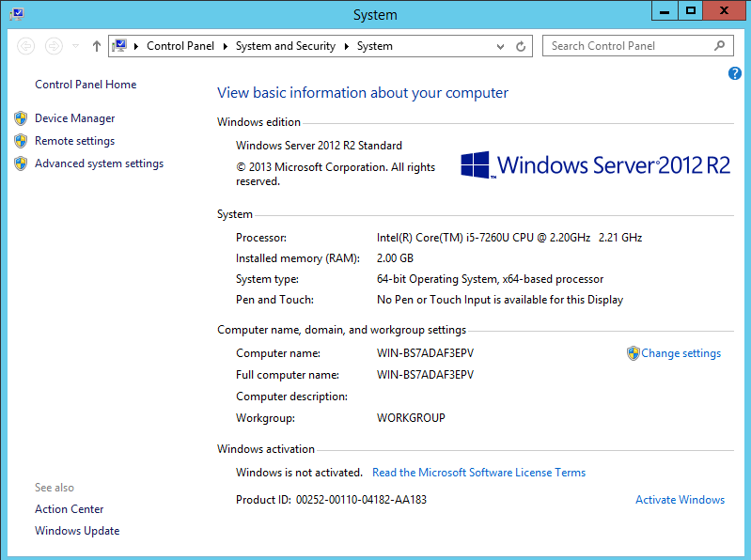Minimize the System window
Screen dimensions: 751x560
665,11
